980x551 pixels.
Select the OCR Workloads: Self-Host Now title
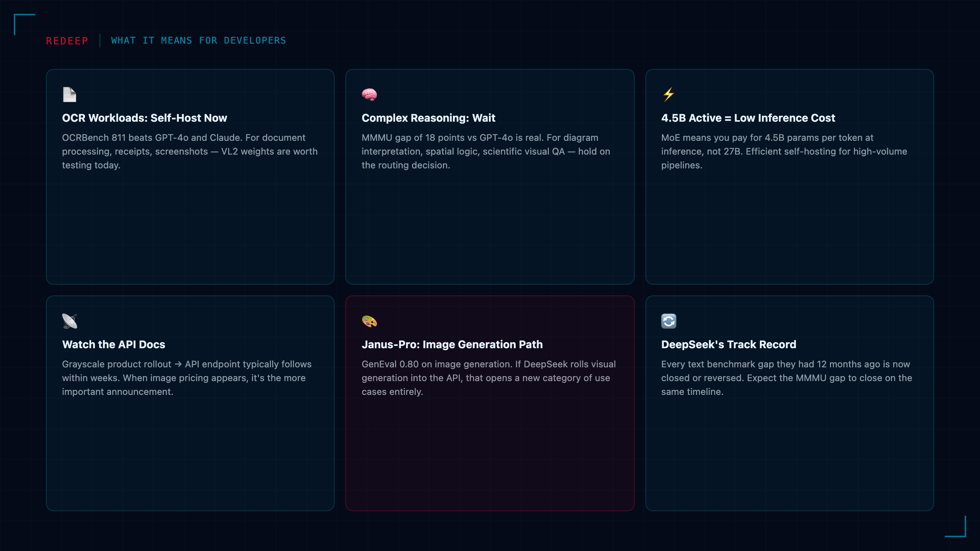(145, 118)
